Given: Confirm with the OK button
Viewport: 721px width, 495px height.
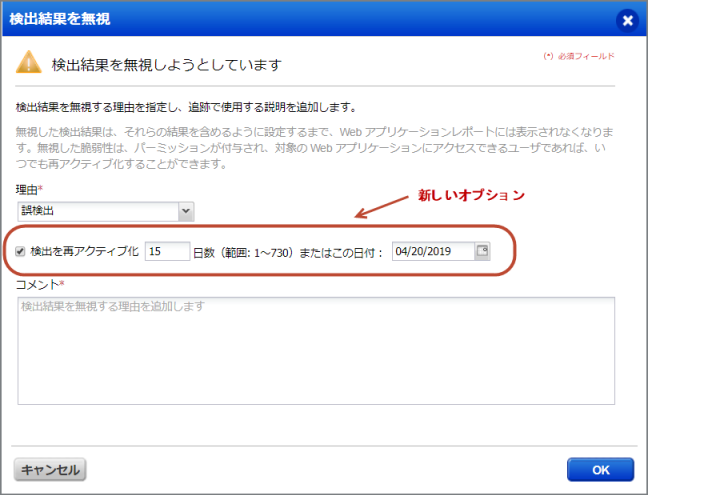Looking at the screenshot, I should pyautogui.click(x=600, y=469).
